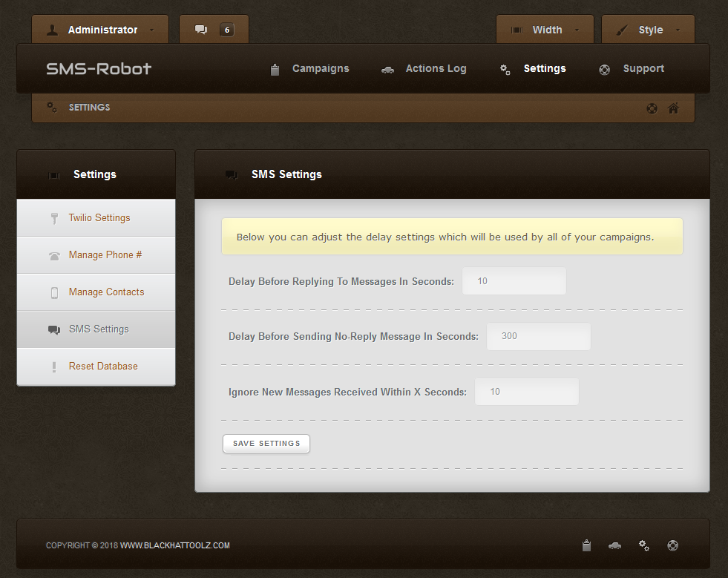The height and width of the screenshot is (578, 728).
Task: Click the Administrator user icon
Action: 53,30
